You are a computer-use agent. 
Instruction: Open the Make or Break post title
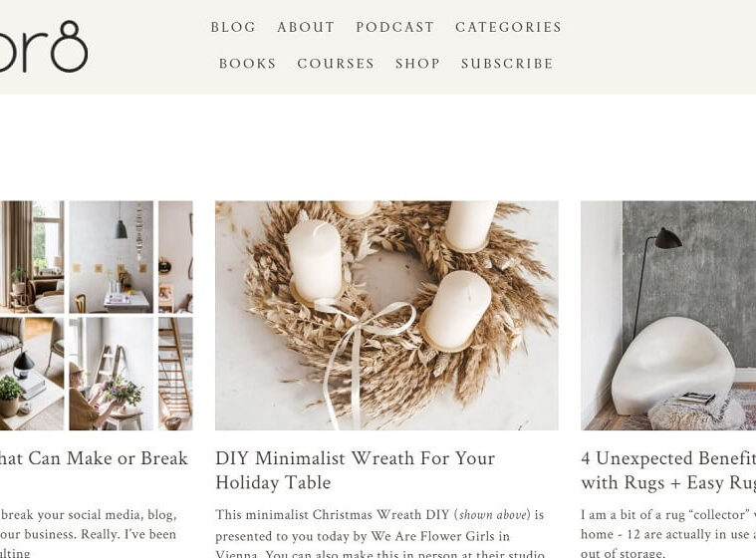tap(94, 458)
